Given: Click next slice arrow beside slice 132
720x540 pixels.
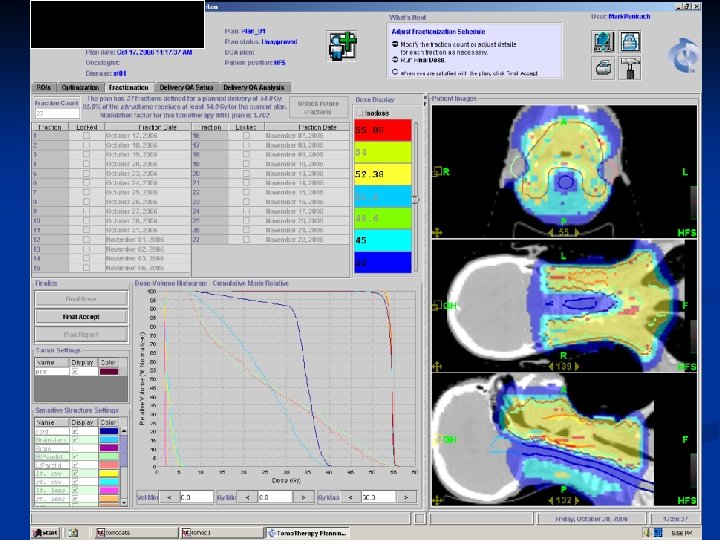Looking at the screenshot, I should click(x=577, y=500).
